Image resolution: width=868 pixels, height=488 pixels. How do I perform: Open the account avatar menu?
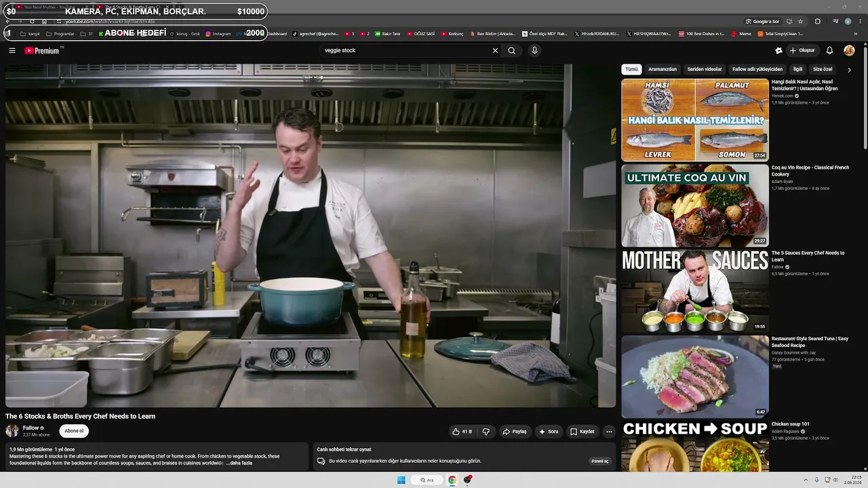point(849,51)
